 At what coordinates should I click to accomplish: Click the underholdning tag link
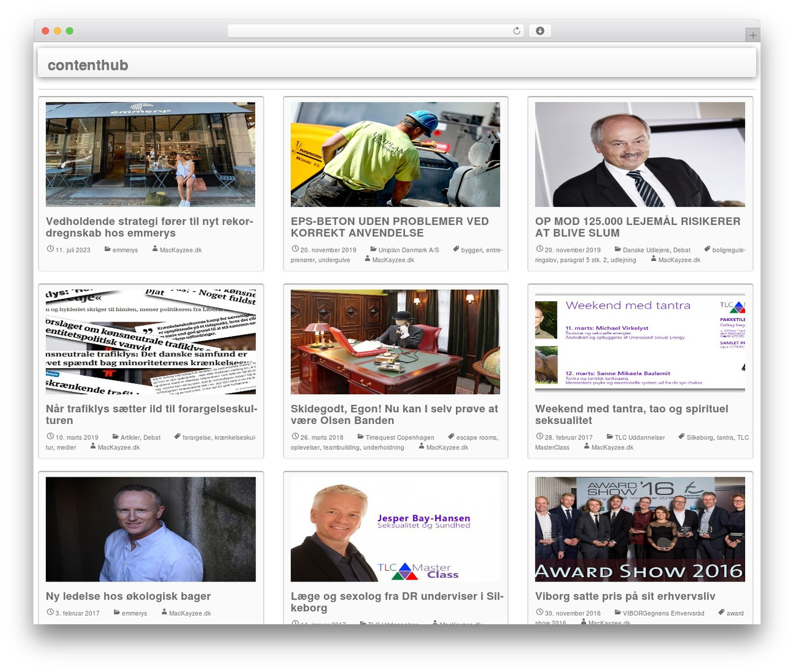(x=384, y=448)
